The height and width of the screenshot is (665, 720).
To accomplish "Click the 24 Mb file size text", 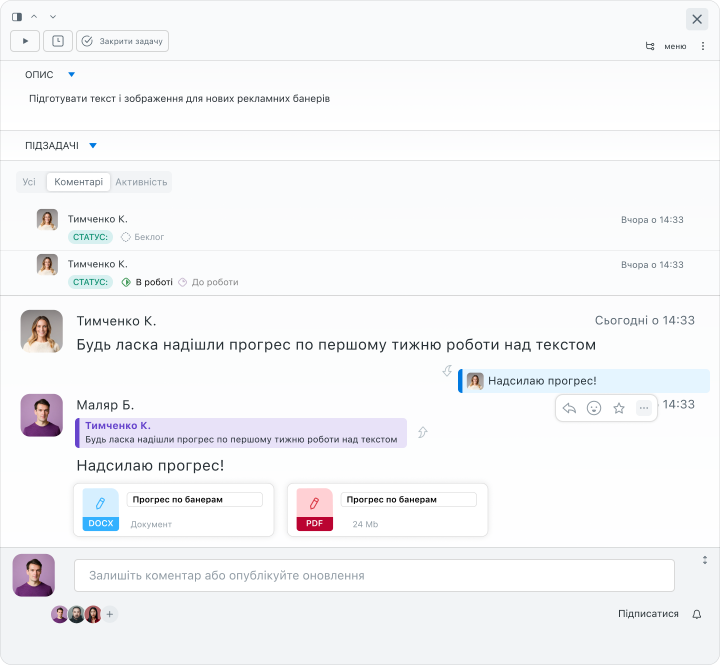I will point(365,524).
